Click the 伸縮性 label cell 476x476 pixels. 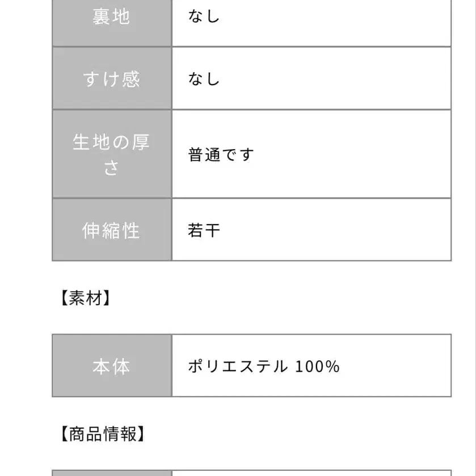point(111,230)
